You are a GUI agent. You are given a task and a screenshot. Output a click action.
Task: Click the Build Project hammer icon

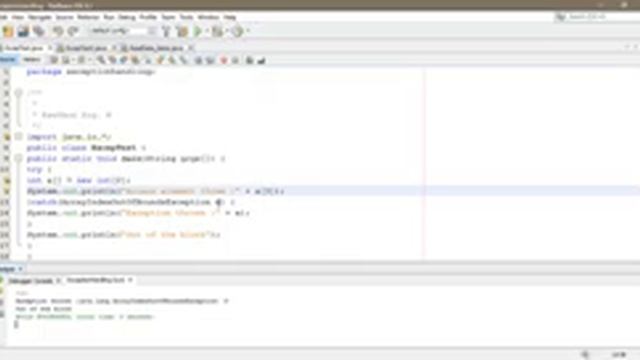(166, 31)
